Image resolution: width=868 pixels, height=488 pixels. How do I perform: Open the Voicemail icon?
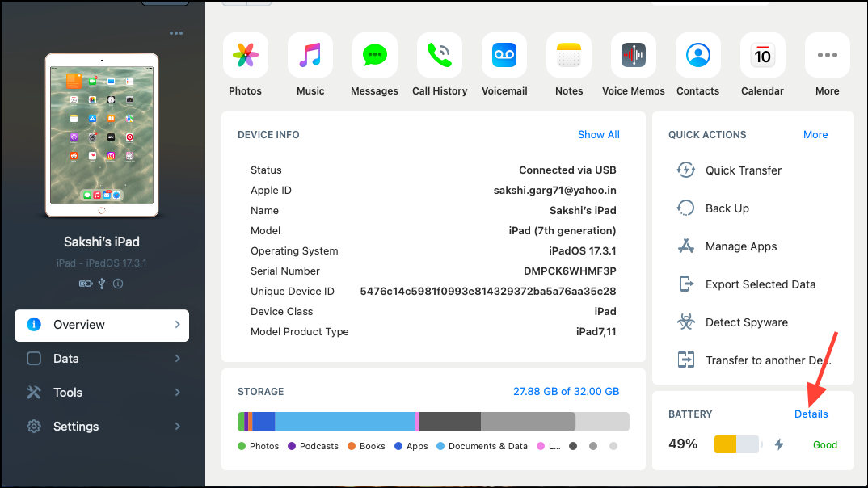click(504, 55)
